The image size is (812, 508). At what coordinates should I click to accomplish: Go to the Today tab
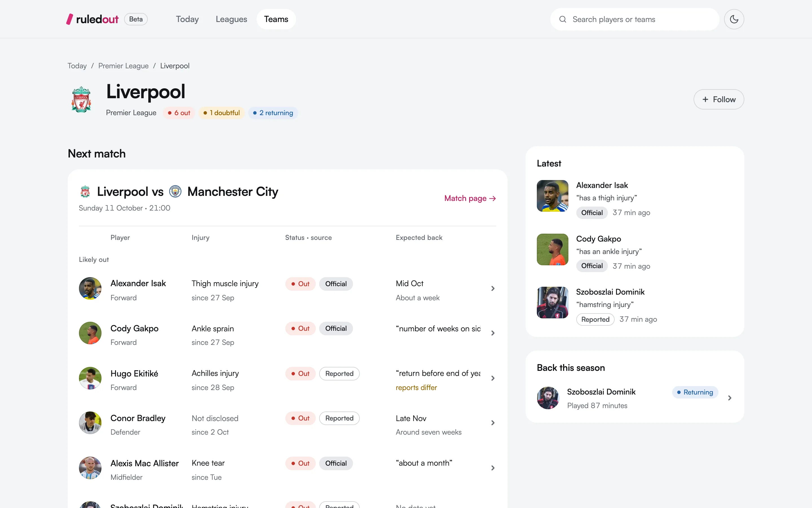pos(187,19)
